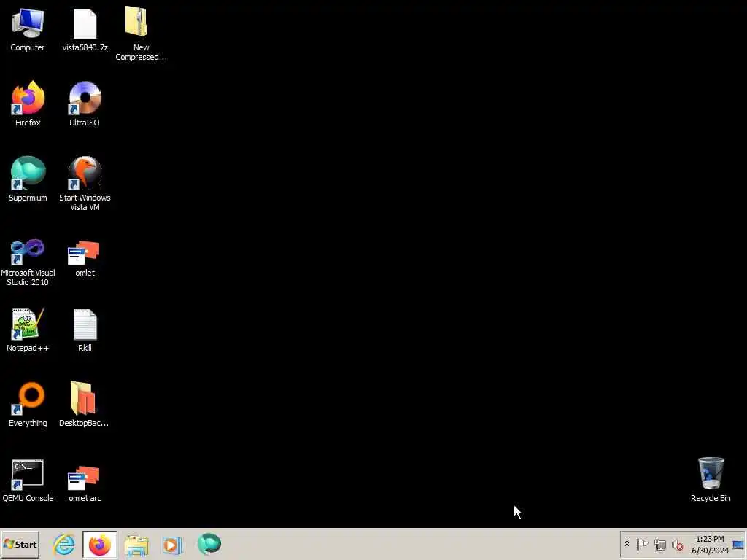Select the Notepad++ desktop shortcut

coord(28,330)
